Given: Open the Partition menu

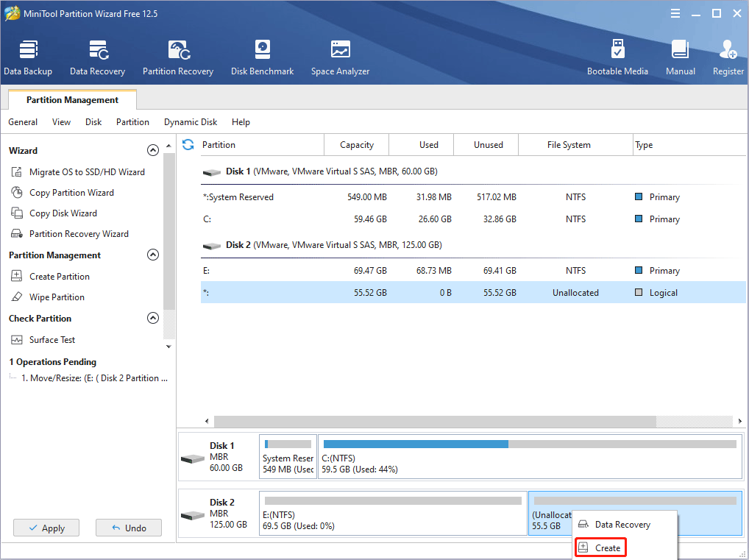Looking at the screenshot, I should [132, 122].
